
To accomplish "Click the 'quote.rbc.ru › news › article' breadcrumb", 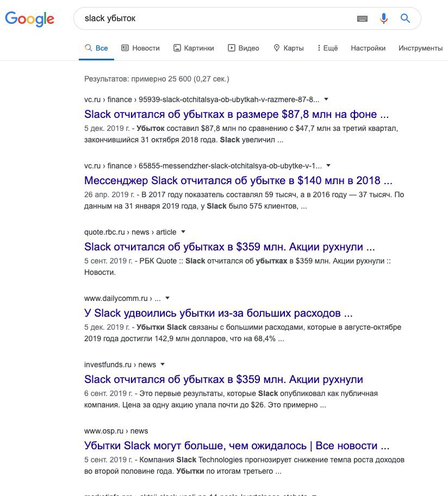I will pyautogui.click(x=130, y=232).
